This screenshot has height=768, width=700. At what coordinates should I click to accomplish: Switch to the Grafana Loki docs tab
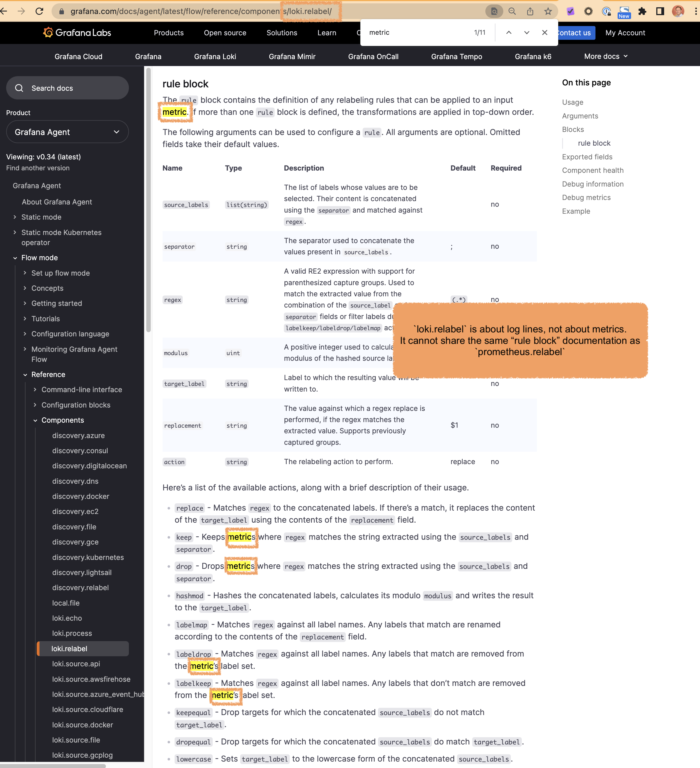pos(215,56)
